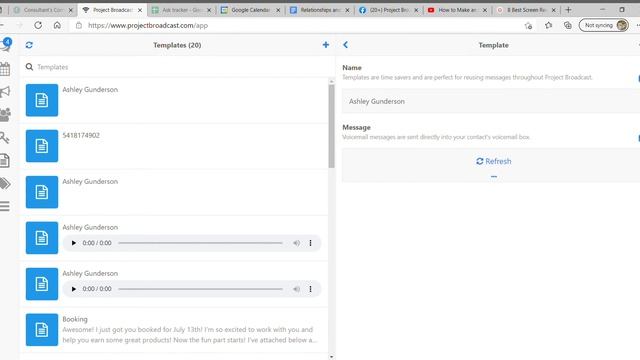Open the keywords key sidebar icon
Image resolution: width=640 pixels, height=360 pixels.
click(4, 138)
